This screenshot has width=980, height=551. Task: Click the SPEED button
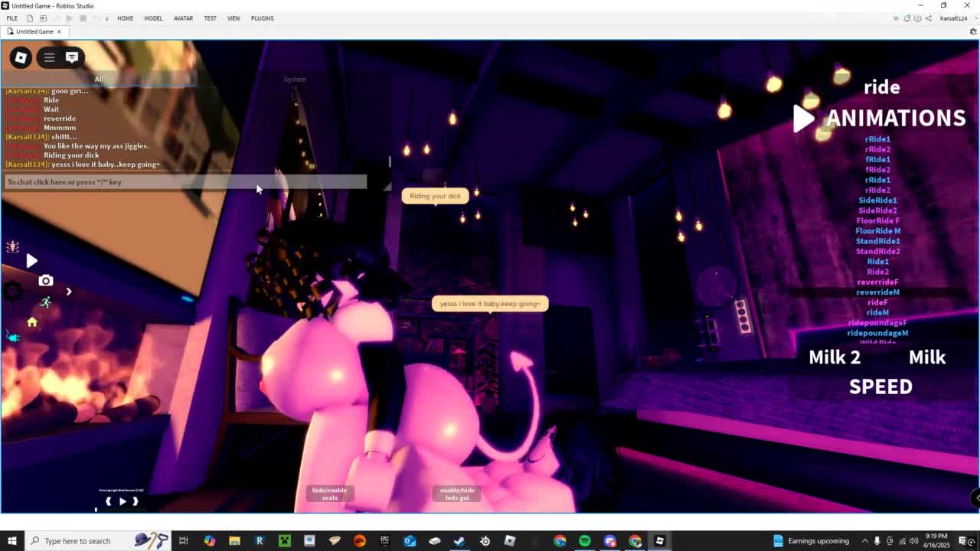click(x=880, y=386)
